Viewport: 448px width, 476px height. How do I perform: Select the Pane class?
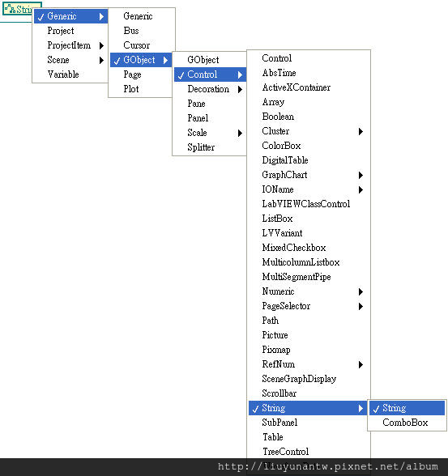tap(210, 104)
